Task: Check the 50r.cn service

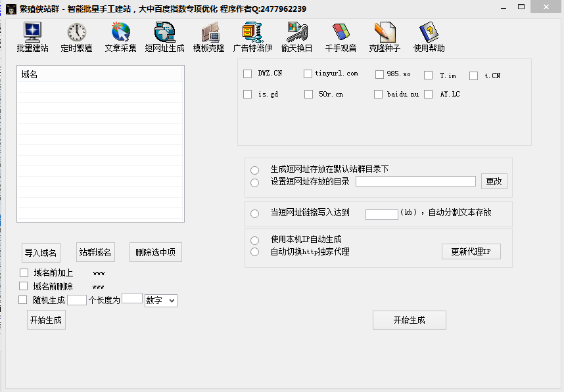Action: [308, 94]
